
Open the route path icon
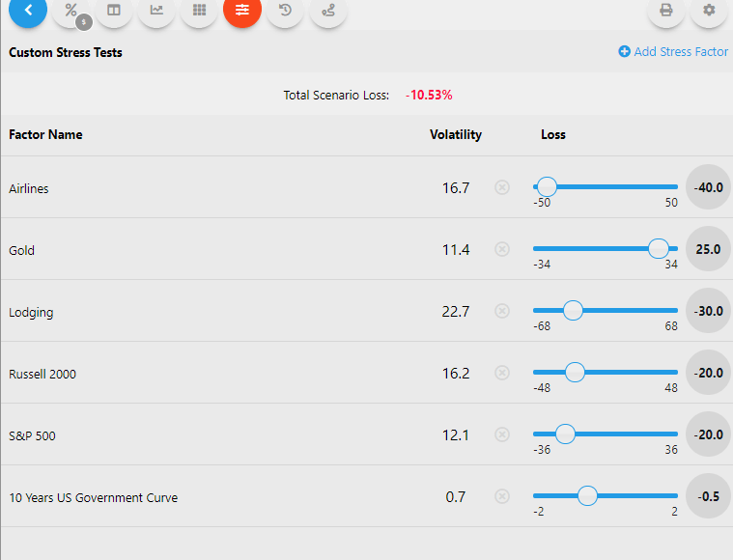point(328,11)
